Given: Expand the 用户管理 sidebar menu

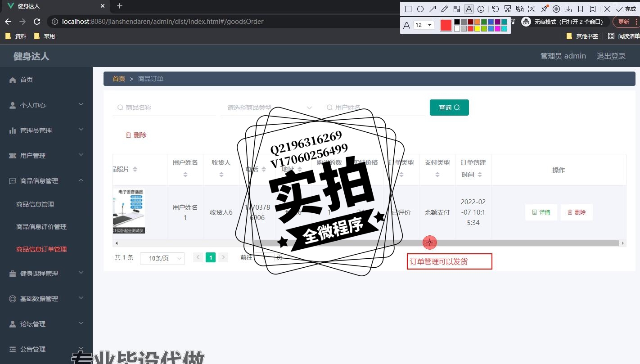Looking at the screenshot, I should (x=46, y=155).
